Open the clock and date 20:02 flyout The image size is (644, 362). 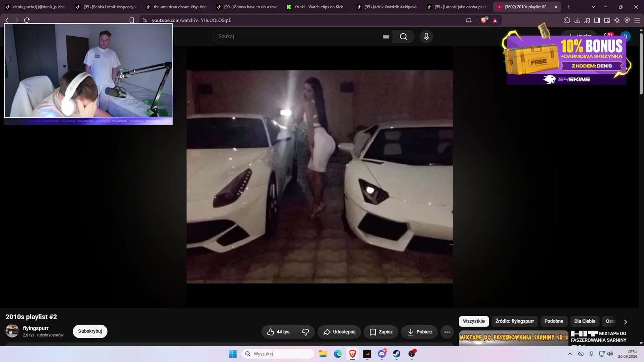(x=627, y=354)
